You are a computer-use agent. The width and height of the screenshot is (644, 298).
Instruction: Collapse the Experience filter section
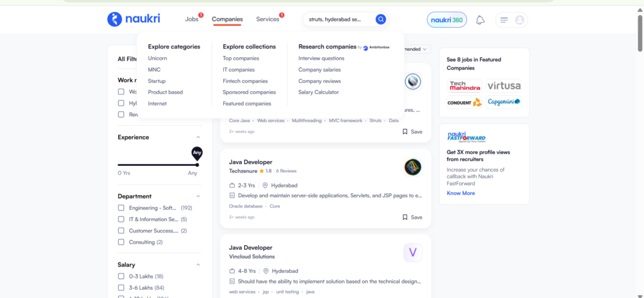[198, 137]
